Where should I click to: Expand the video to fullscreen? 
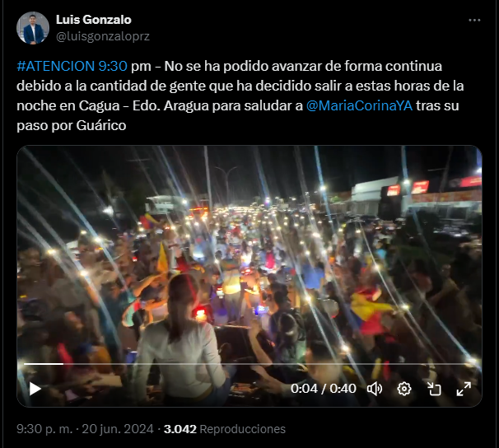[x=464, y=389]
